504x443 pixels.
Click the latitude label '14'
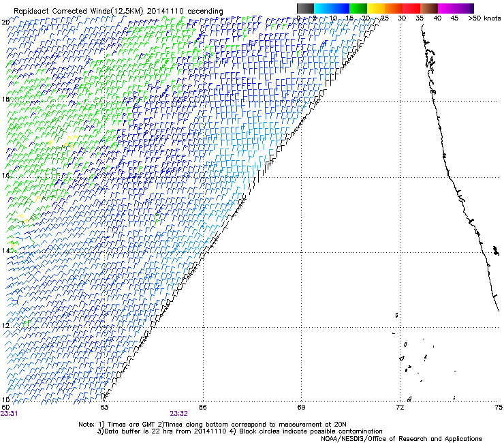5,251
